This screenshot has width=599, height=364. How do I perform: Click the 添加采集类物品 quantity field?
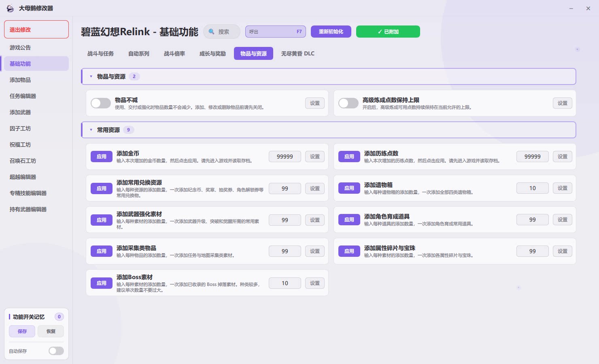(285, 251)
